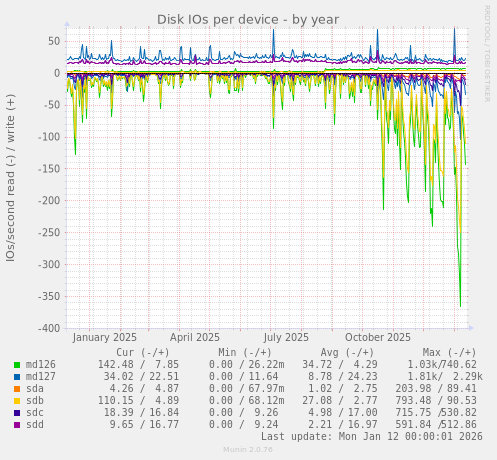
Task: Click md127 maximum value '1.81k/ 2.29k'
Action: click(x=445, y=377)
